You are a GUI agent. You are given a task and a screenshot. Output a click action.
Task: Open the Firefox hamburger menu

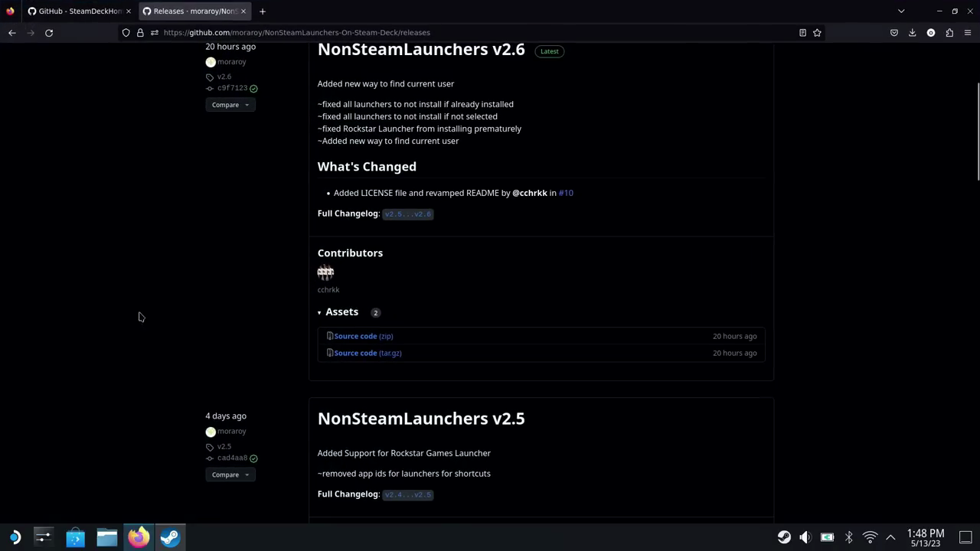click(968, 32)
